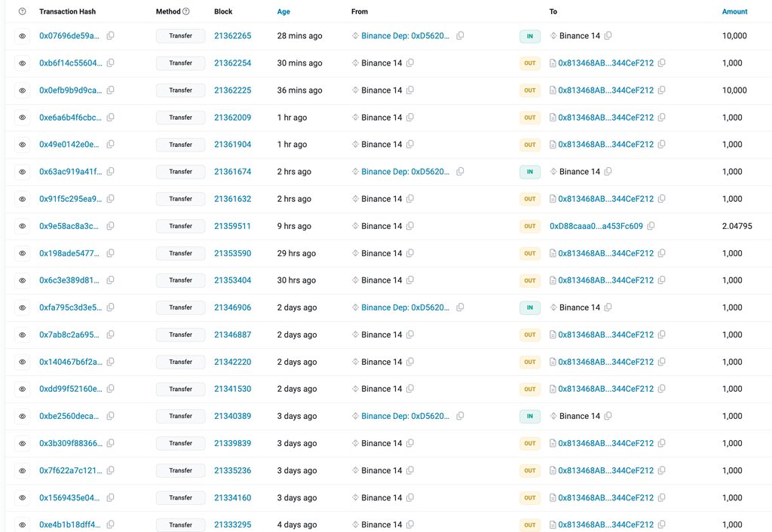Copy Binance 14 From address in block 21359511 row
This screenshot has height=532, width=772.
tap(409, 226)
